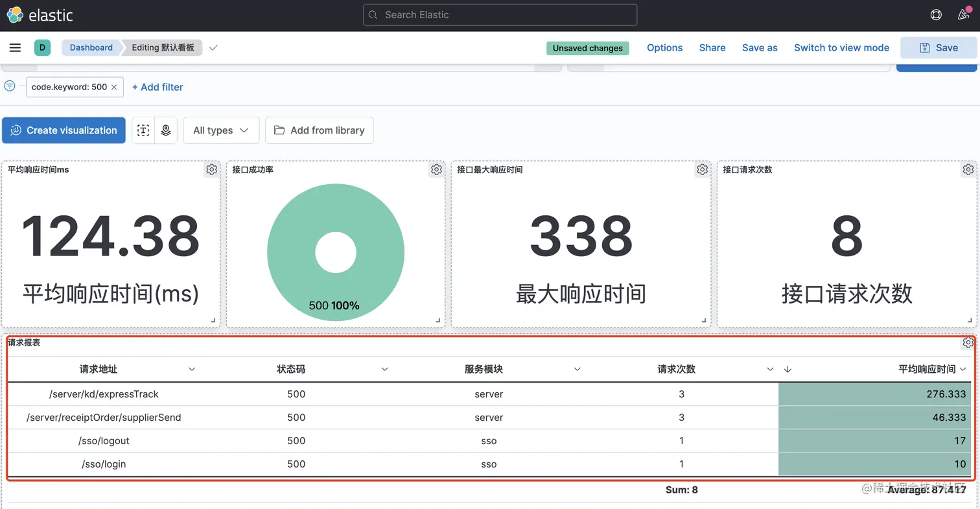Click resize handle of 接口成功率 panel
Screen dimensions: 980x509
click(x=438, y=320)
